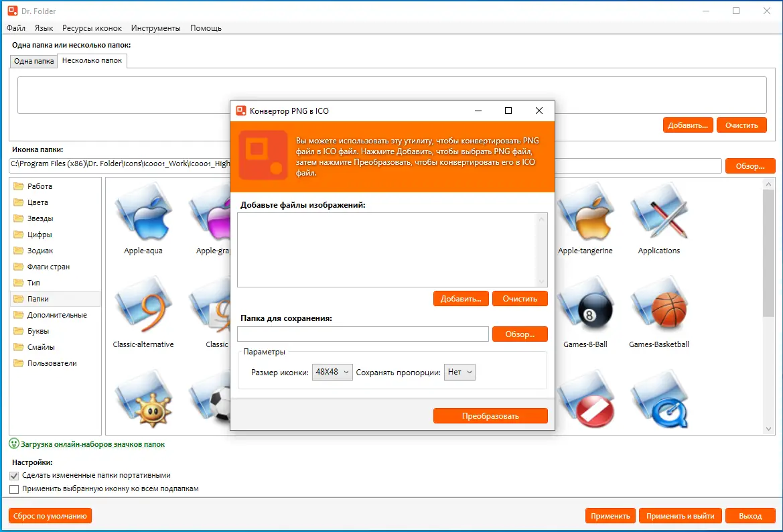Click the smiley icon beside online sets link
Screen dimensions: 783x532
[14, 444]
